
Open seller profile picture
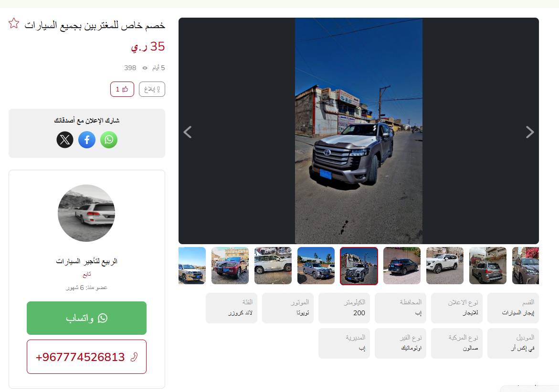pos(86,213)
